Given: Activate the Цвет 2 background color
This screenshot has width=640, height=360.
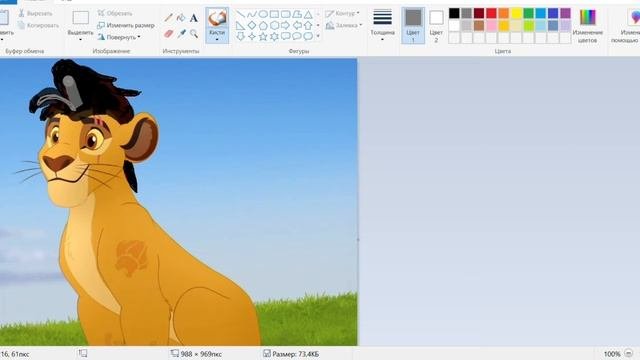Looking at the screenshot, I should point(436,25).
